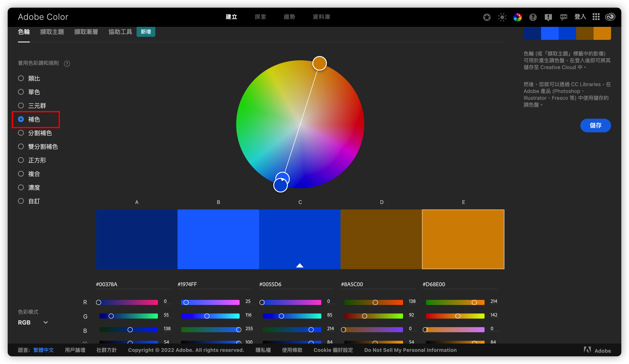
Task: Select the 分割補色 harmony rule
Action: 35,133
